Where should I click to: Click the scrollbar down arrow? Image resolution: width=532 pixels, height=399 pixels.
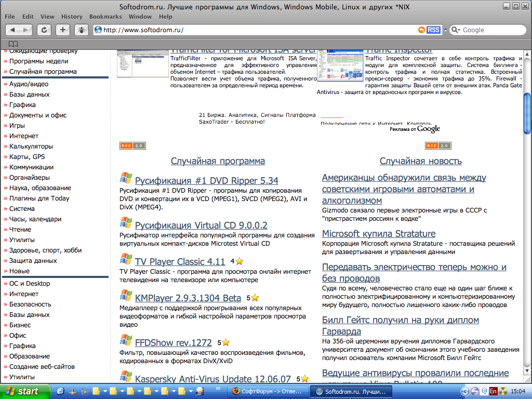[x=527, y=371]
